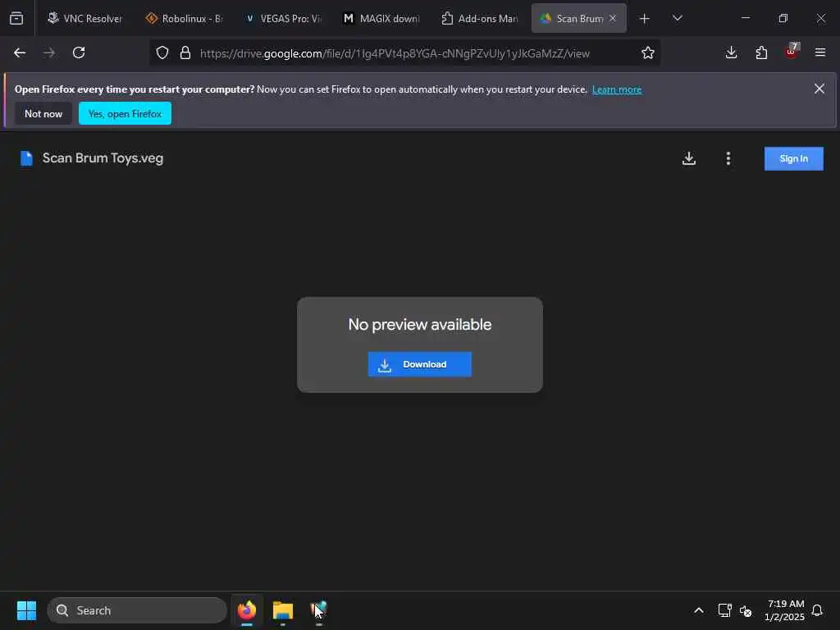Go back to the previous page

20,52
